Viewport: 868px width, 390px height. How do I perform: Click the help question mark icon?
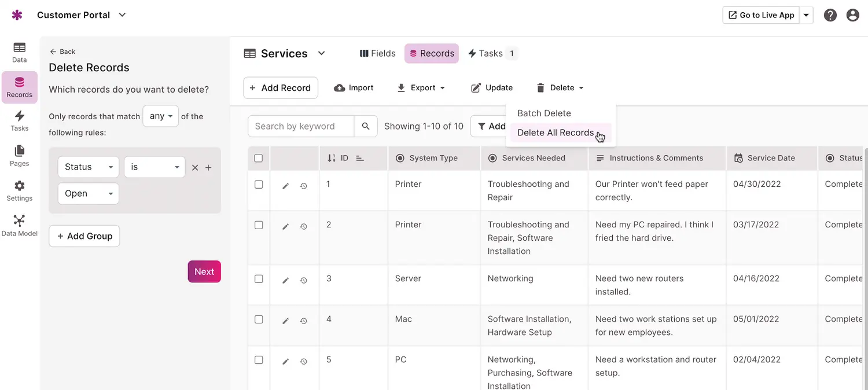pyautogui.click(x=830, y=15)
